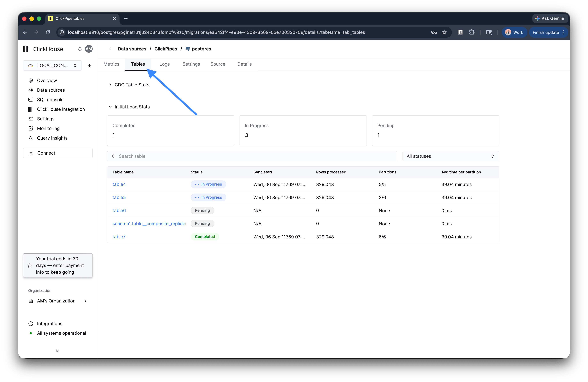Open table4 link
The image size is (588, 382).
click(119, 184)
